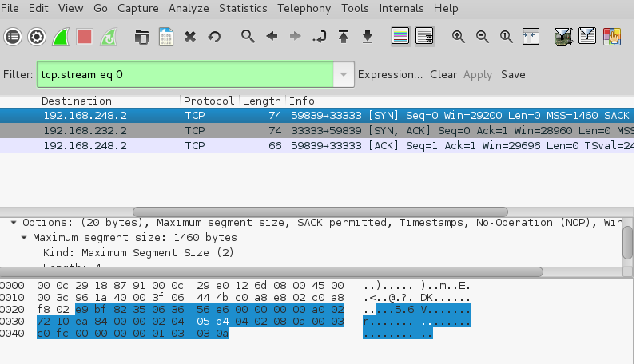
Task: Open the coloring rules icon
Action: tap(612, 37)
